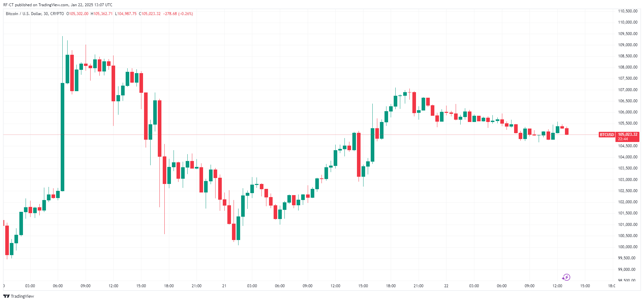Click the change value −278.68 (−0.26%)
Viewport: 644px width, 302px height.
point(178,14)
